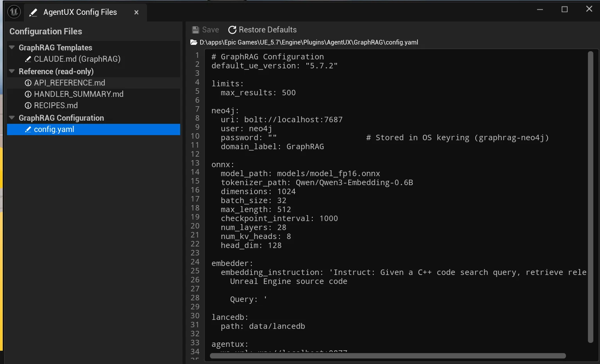Select the GraphRAG Configuration heading
This screenshot has height=364, width=600.
tap(61, 118)
